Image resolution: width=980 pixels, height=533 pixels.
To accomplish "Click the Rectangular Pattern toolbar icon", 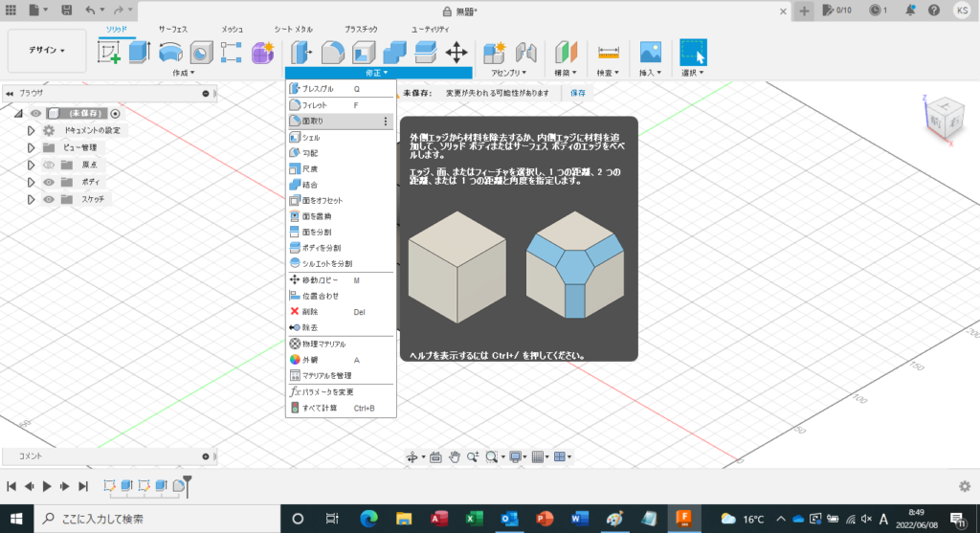I will (232, 53).
